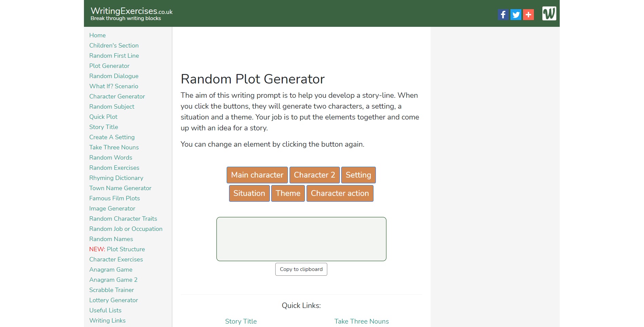Open Story Title under Quick Links
644x327 pixels.
241,321
